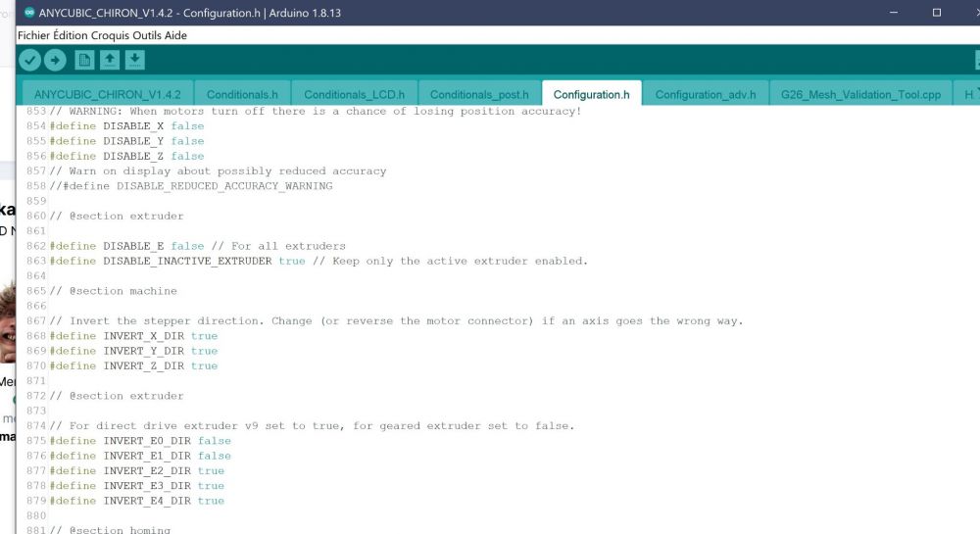Open the Aide menu
This screenshot has width=980, height=534.
click(175, 35)
